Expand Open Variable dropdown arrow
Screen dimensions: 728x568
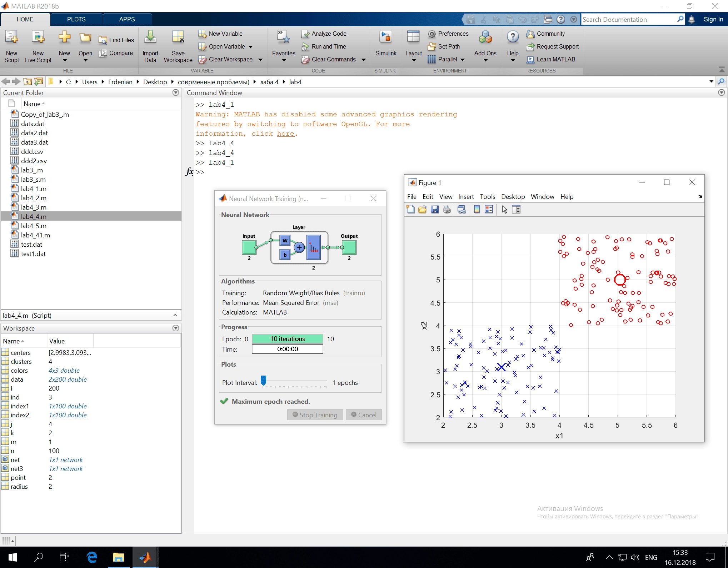pos(250,47)
